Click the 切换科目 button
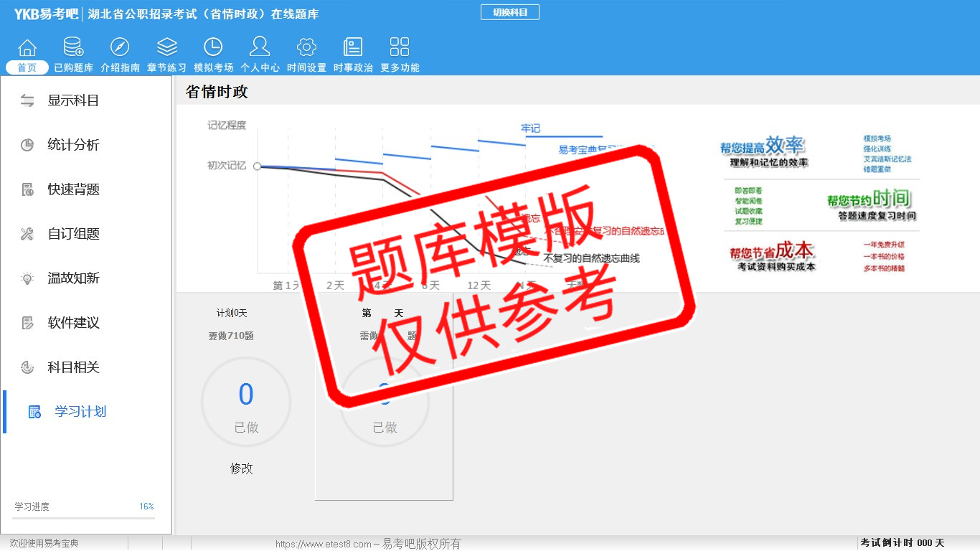Viewport: 980px width, 551px height. point(509,12)
